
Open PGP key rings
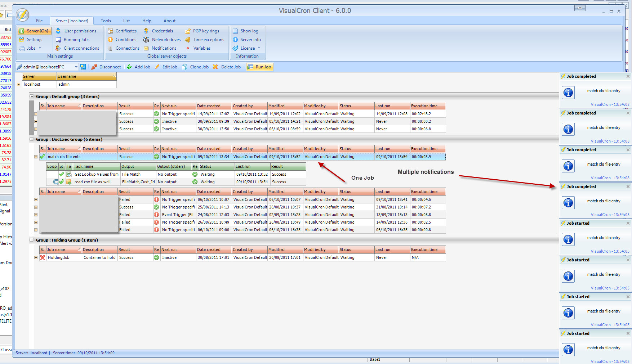[x=188, y=31]
